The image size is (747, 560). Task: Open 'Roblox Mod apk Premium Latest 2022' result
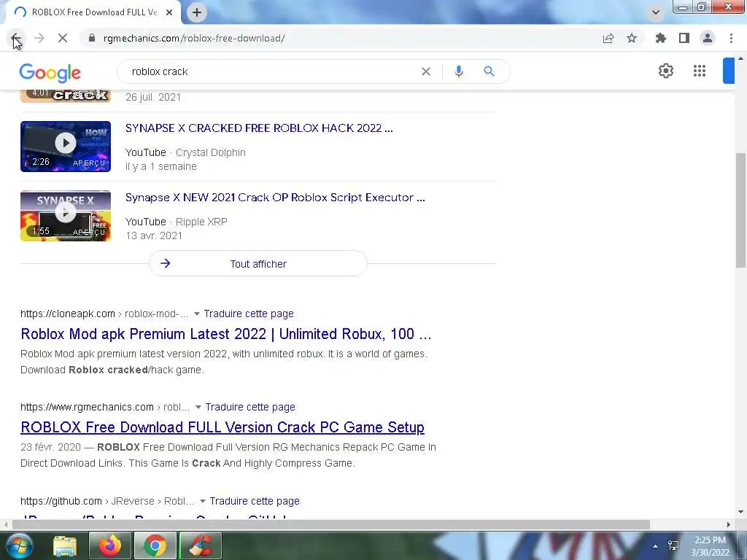(x=226, y=334)
